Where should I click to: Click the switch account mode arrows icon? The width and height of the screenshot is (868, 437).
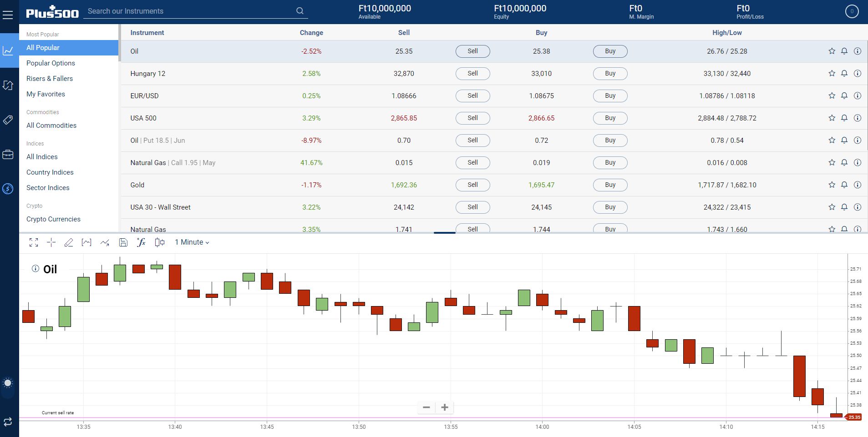pyautogui.click(x=8, y=422)
